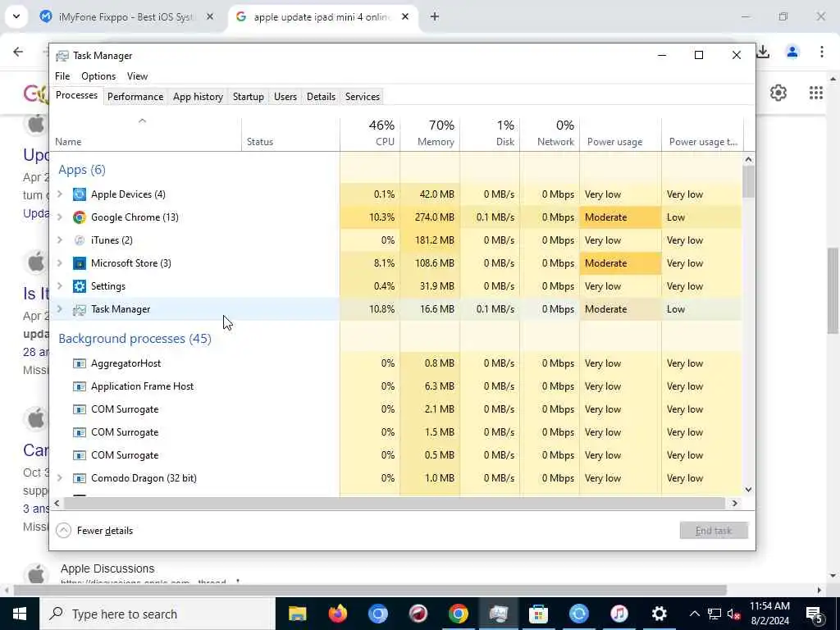
Task: Open Google apps grid icon
Action: pyautogui.click(x=816, y=93)
